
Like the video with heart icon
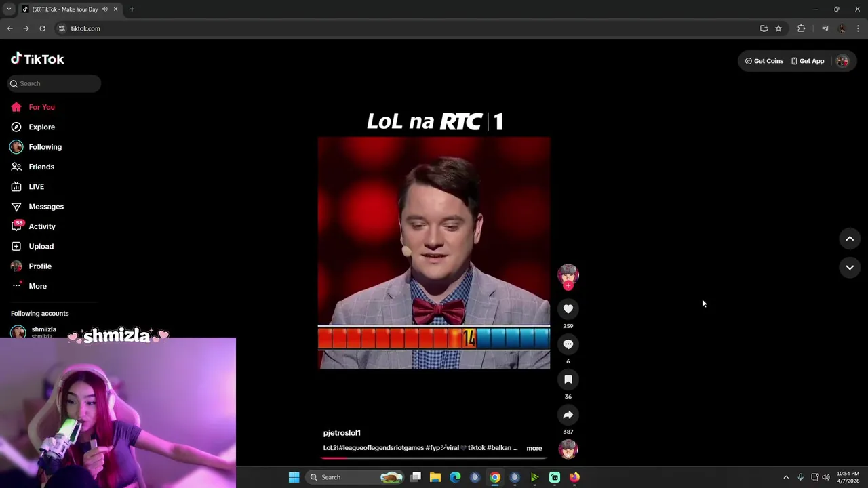(568, 309)
